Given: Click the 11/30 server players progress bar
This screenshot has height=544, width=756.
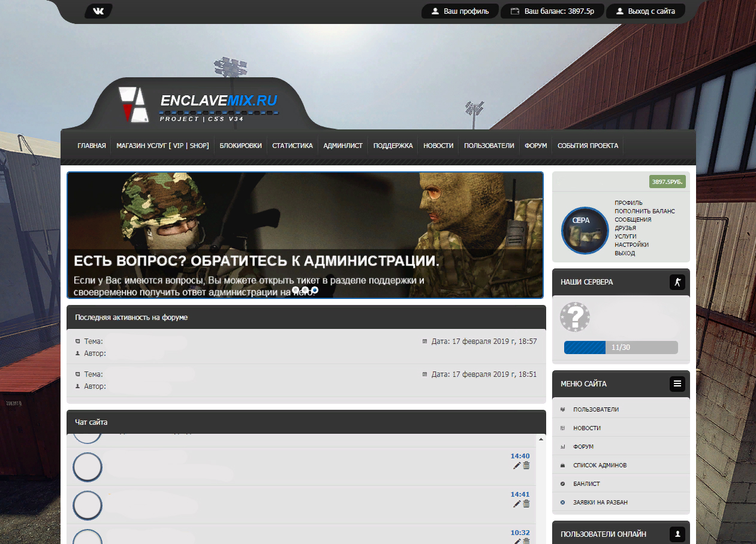Looking at the screenshot, I should [x=621, y=347].
